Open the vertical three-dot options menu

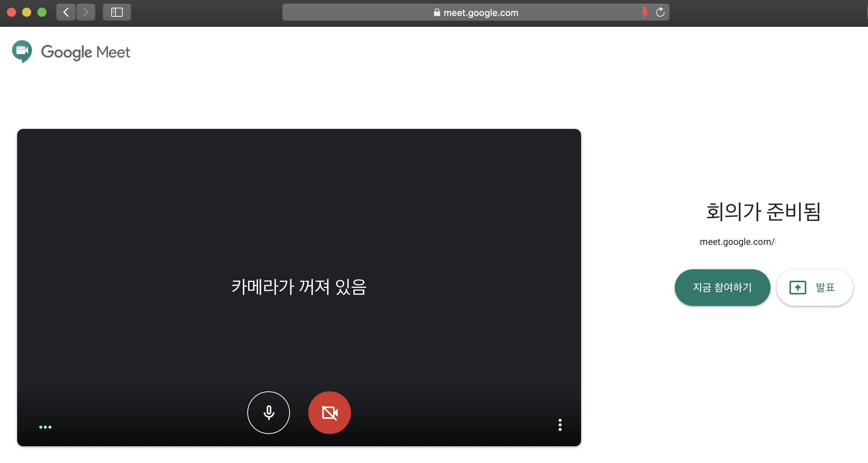pyautogui.click(x=560, y=424)
